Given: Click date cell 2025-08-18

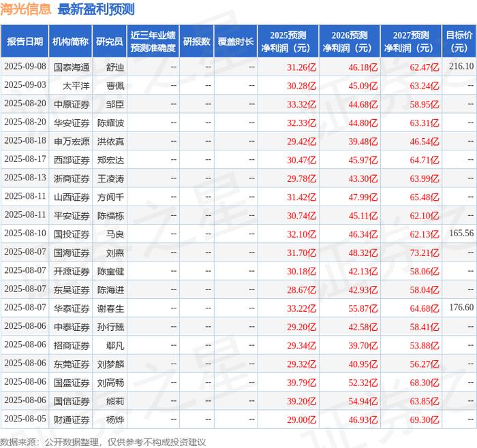Looking at the screenshot, I should pos(25,141).
